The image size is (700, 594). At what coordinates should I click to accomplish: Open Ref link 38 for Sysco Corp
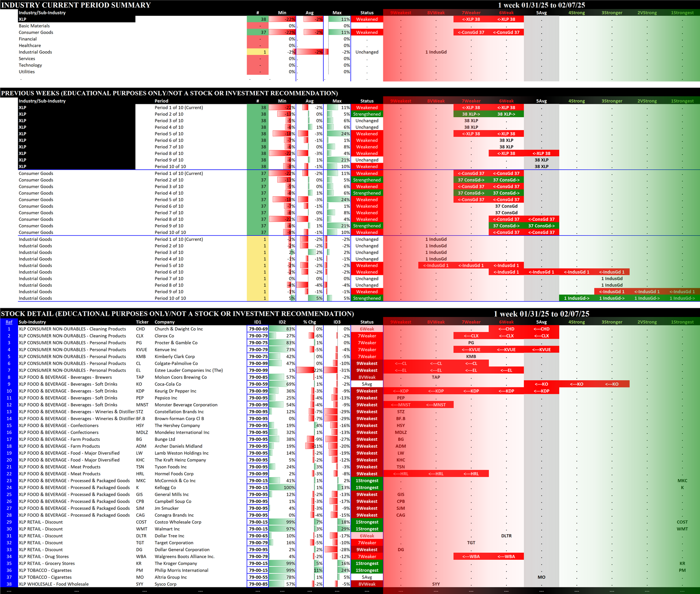tap(9, 584)
